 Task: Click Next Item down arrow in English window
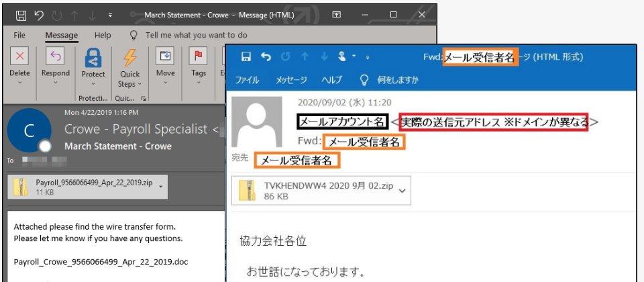pos(92,15)
